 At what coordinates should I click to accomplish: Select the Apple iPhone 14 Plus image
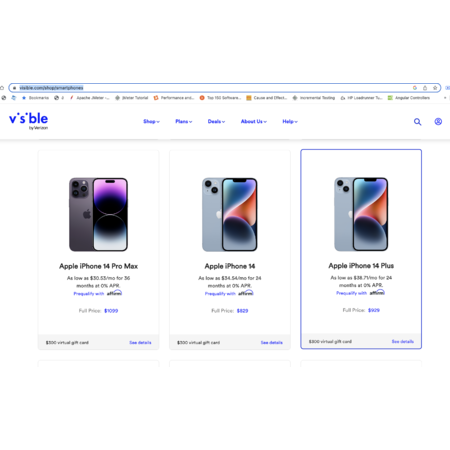tap(361, 214)
